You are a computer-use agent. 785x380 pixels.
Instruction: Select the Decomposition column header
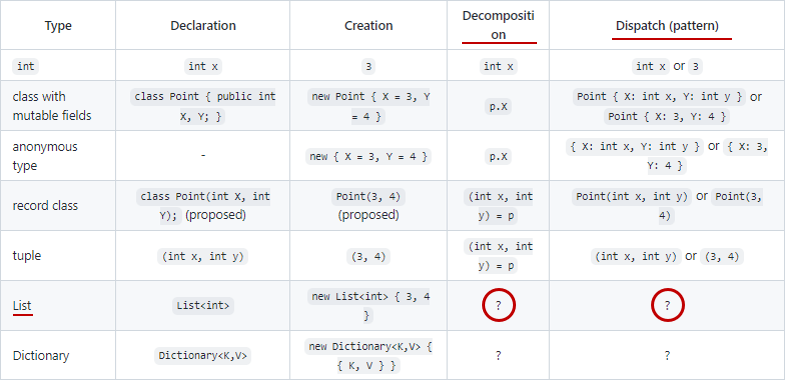[498, 25]
